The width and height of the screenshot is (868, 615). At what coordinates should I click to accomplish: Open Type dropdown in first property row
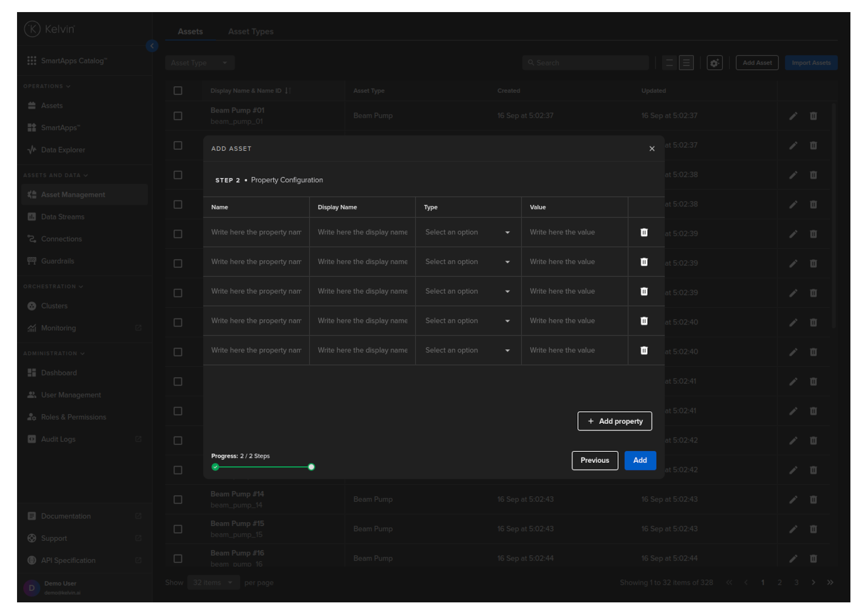coord(468,232)
